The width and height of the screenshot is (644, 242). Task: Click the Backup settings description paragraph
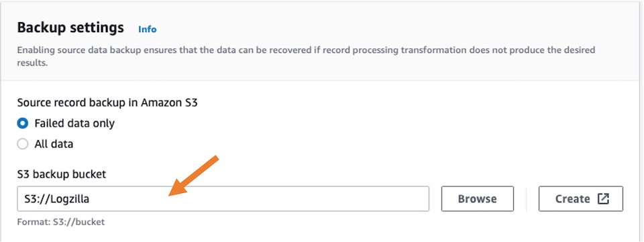click(306, 56)
